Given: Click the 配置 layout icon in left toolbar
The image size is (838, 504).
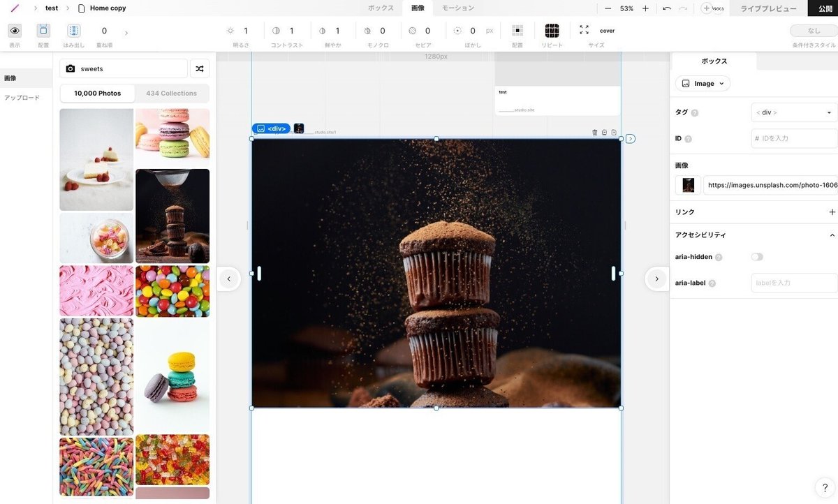Looking at the screenshot, I should pos(43,31).
